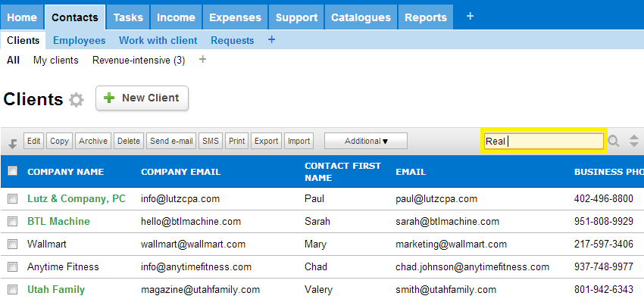Screen dimensions: 644x299
Task: Tick the select-all checkbox in header
Action: coord(13,171)
